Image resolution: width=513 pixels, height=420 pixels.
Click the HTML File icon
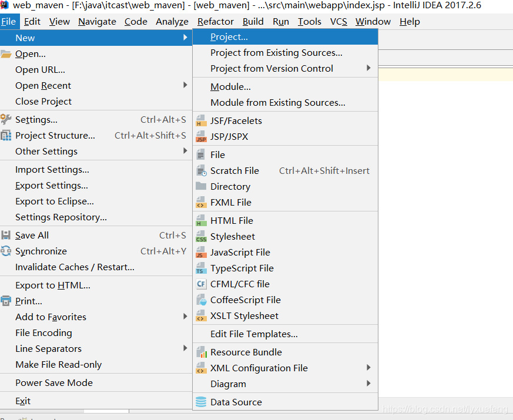coord(201,220)
